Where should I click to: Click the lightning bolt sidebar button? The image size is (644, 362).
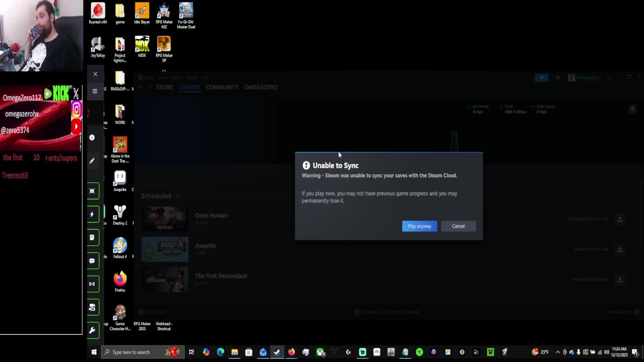pyautogui.click(x=92, y=214)
